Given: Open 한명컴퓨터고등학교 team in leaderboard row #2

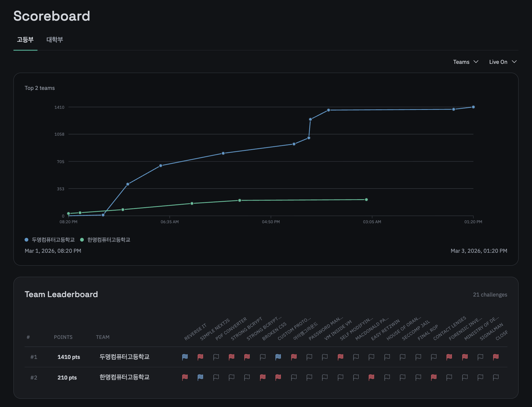Looking at the screenshot, I should pos(124,378).
